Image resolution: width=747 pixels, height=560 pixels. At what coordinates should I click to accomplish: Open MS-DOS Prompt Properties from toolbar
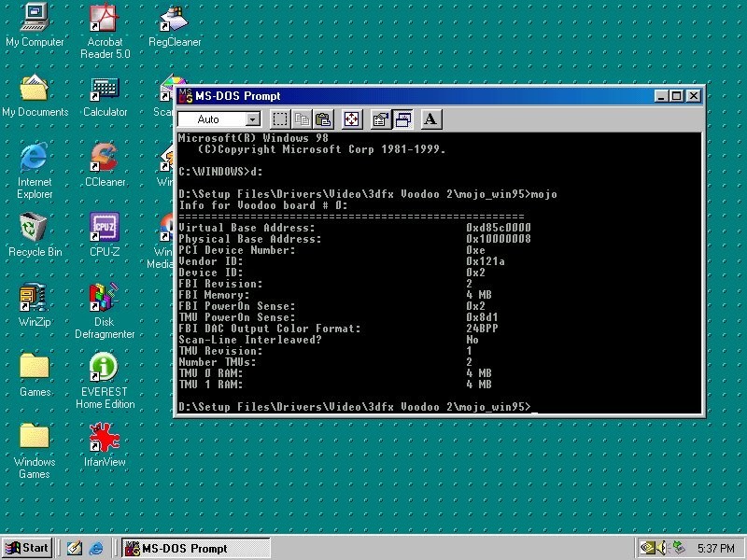[x=380, y=119]
